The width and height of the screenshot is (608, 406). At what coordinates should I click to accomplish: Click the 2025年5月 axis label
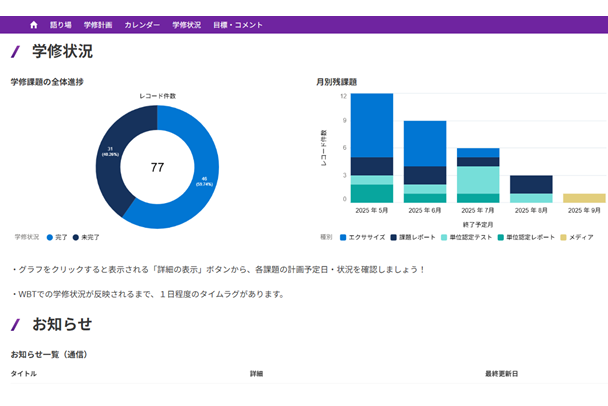point(371,211)
